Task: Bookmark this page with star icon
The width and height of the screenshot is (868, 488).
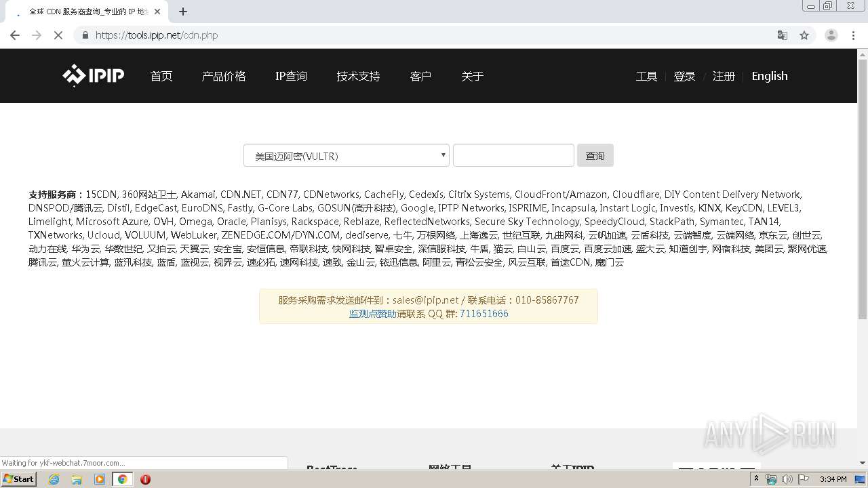Action: [x=804, y=35]
